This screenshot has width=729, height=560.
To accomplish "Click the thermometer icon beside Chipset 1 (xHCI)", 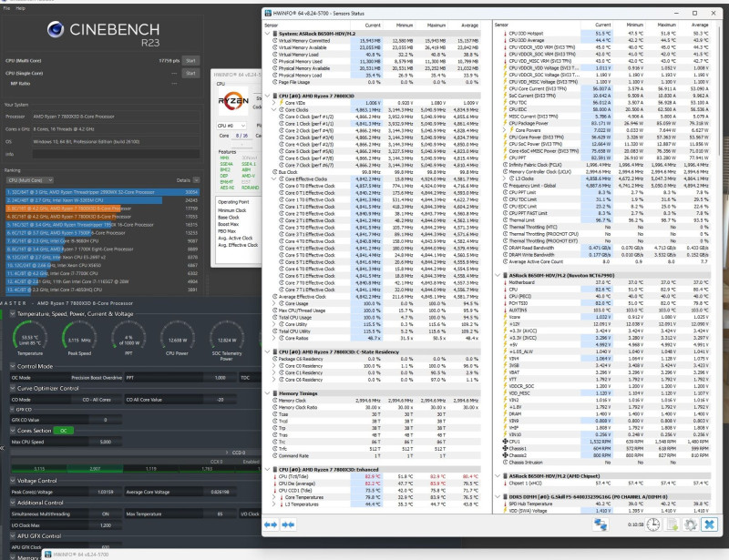I will [506, 484].
